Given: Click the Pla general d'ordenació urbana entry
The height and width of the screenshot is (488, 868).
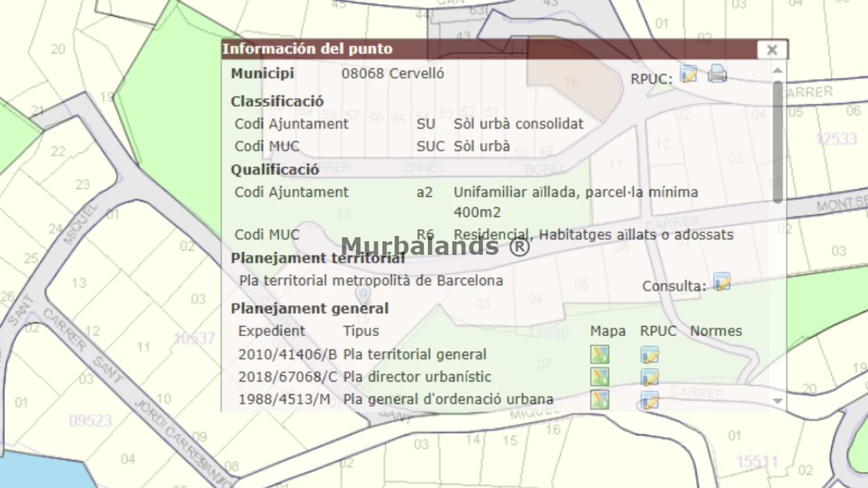Looking at the screenshot, I should (x=448, y=399).
